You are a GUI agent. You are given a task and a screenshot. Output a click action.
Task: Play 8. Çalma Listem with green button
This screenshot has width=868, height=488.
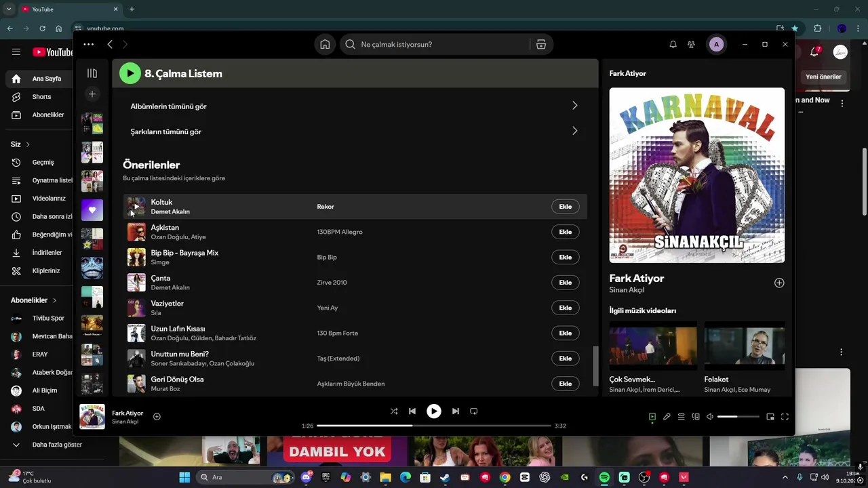pos(130,73)
